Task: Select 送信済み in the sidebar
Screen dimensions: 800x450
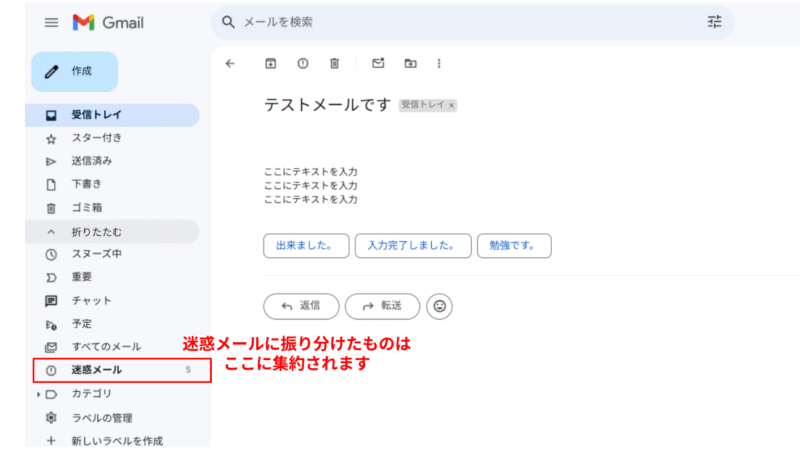Action: 91,161
